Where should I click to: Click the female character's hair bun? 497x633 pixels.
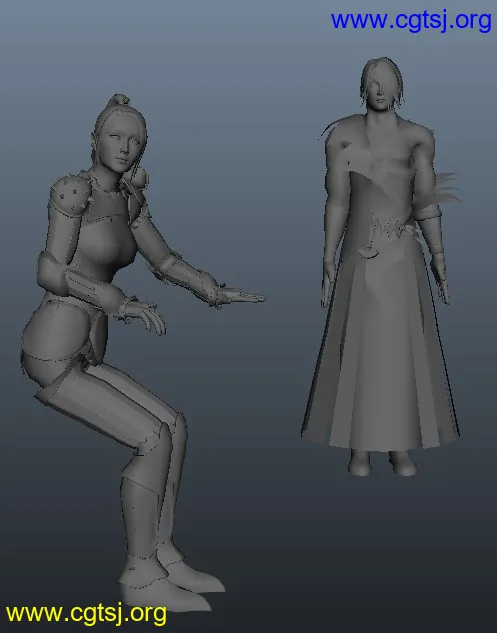coord(118,100)
